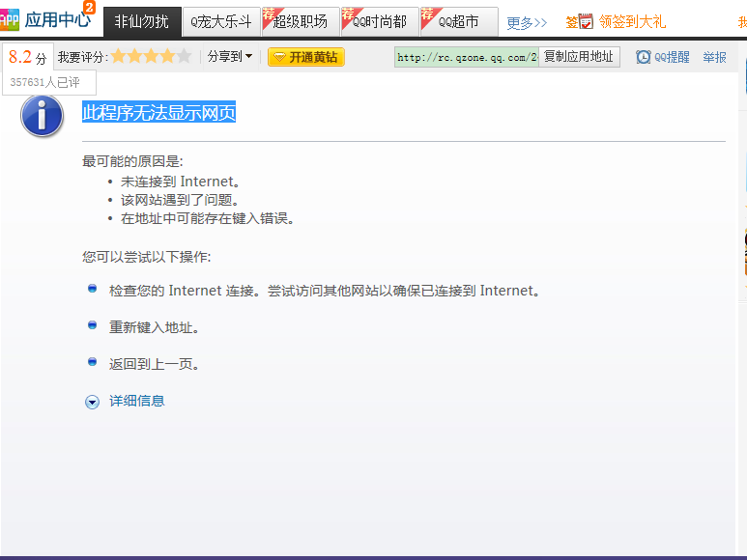Switch to the 非仙勿扰 tab

(x=142, y=21)
